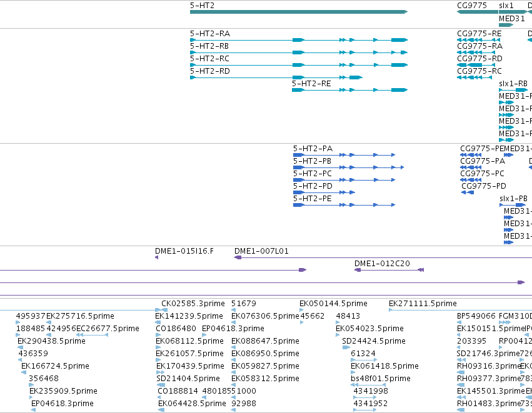Viewport: 532px width, 413px height.
Task: Open coding sequence 5-HT2-PC
Action: (313, 174)
